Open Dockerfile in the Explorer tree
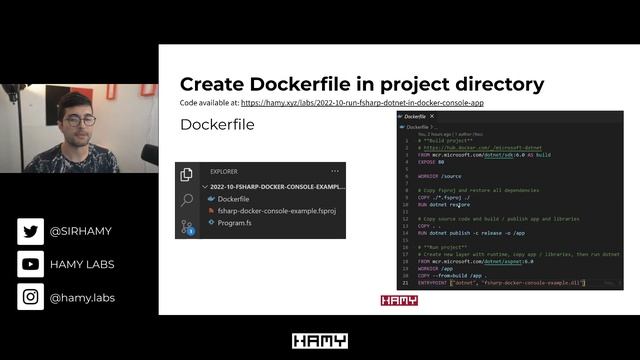 (x=233, y=199)
